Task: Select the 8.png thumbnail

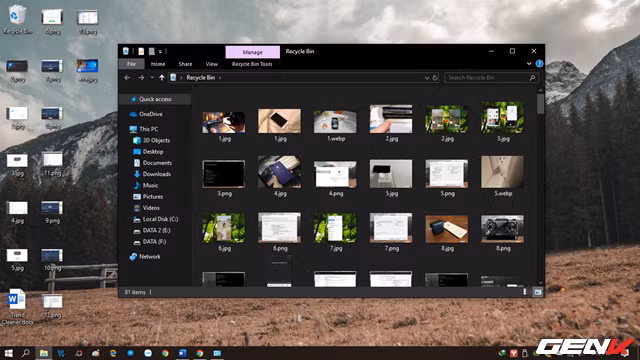Action: [502, 233]
